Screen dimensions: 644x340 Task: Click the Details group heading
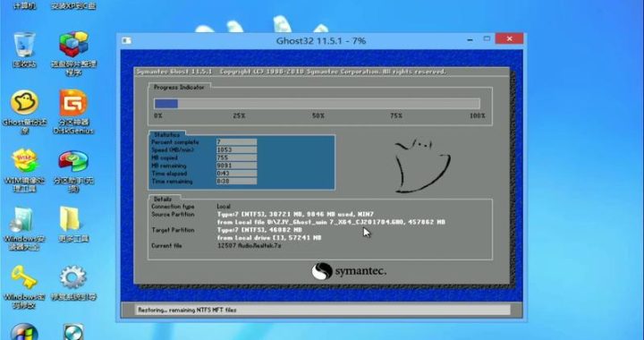click(163, 200)
